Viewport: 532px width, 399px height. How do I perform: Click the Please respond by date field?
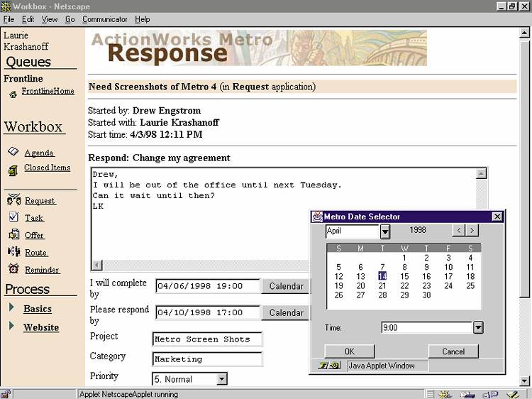[x=208, y=312]
